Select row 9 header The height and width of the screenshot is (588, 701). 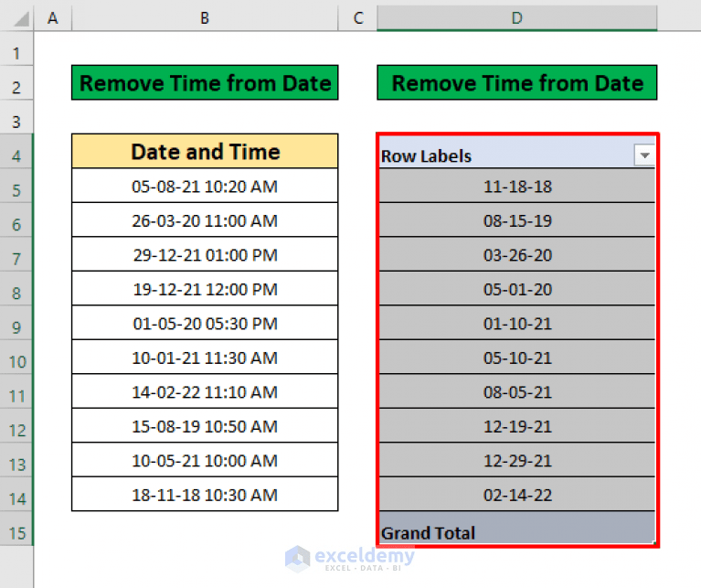click(x=16, y=323)
